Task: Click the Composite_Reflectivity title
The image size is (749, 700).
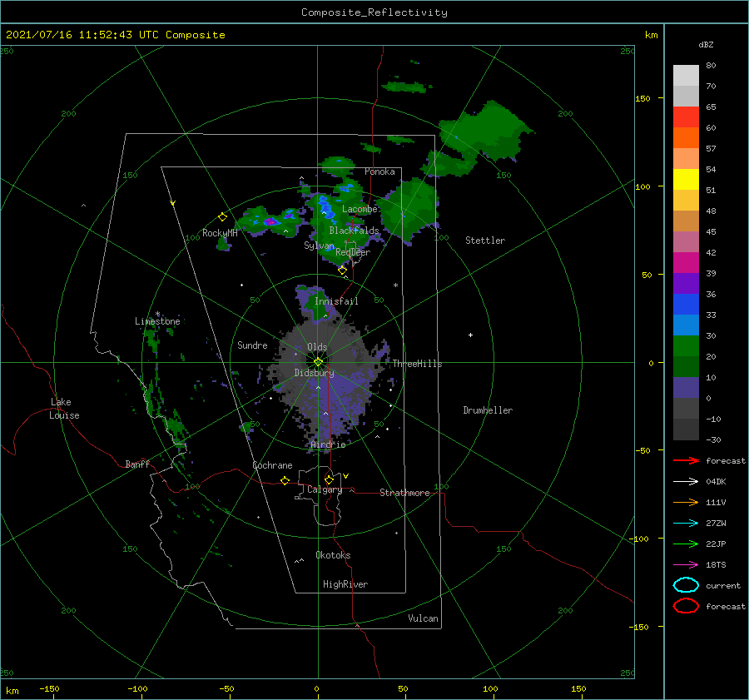Action: pos(374,12)
